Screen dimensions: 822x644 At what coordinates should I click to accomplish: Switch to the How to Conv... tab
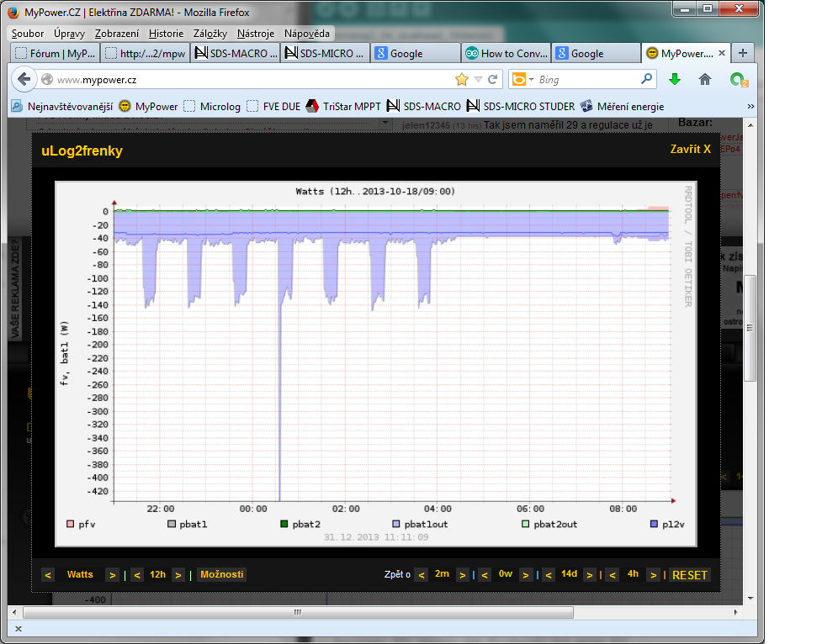506,53
